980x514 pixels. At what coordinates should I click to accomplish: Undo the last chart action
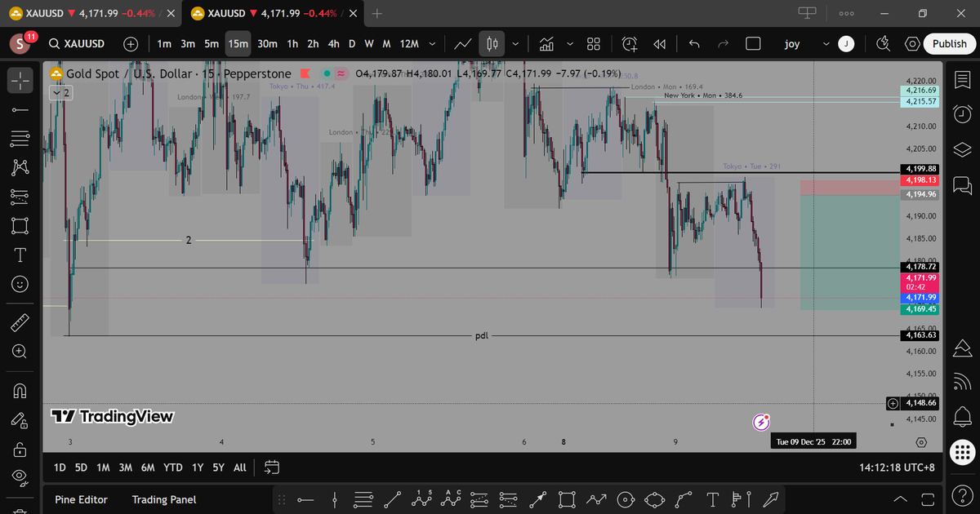(694, 44)
